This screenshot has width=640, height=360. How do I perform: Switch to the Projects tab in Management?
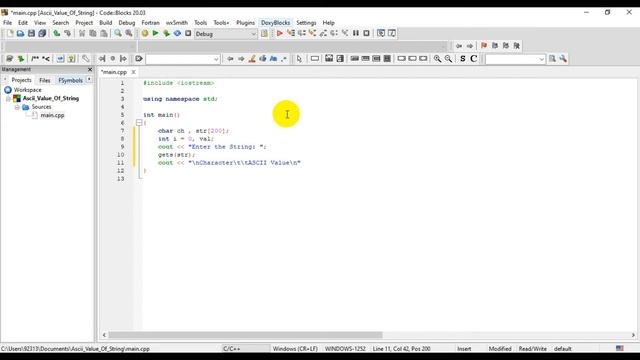click(21, 80)
